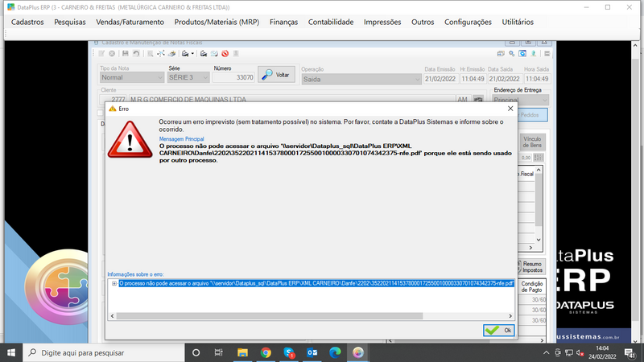
Task: Click the Pedidos button behind the dialog
Action: (x=532, y=115)
